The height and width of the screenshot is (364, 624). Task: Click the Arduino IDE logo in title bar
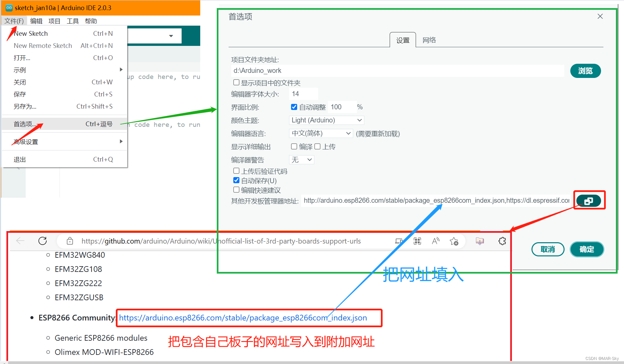click(9, 8)
